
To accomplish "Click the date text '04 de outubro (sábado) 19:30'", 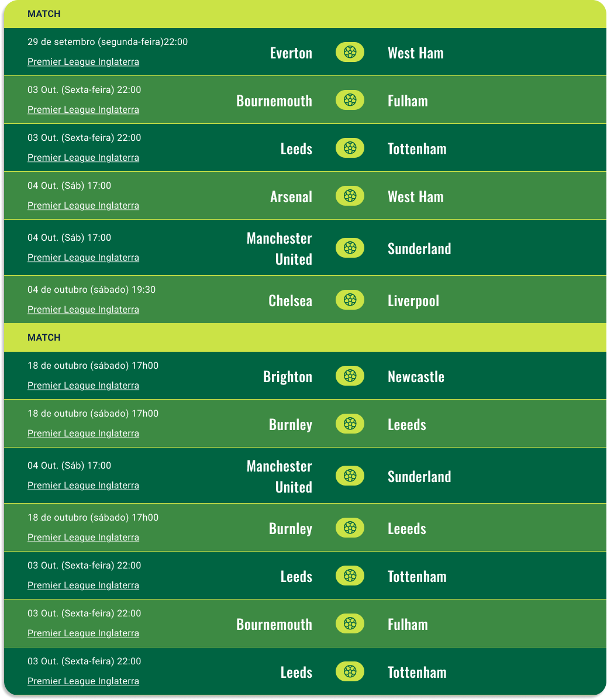I will coord(91,290).
